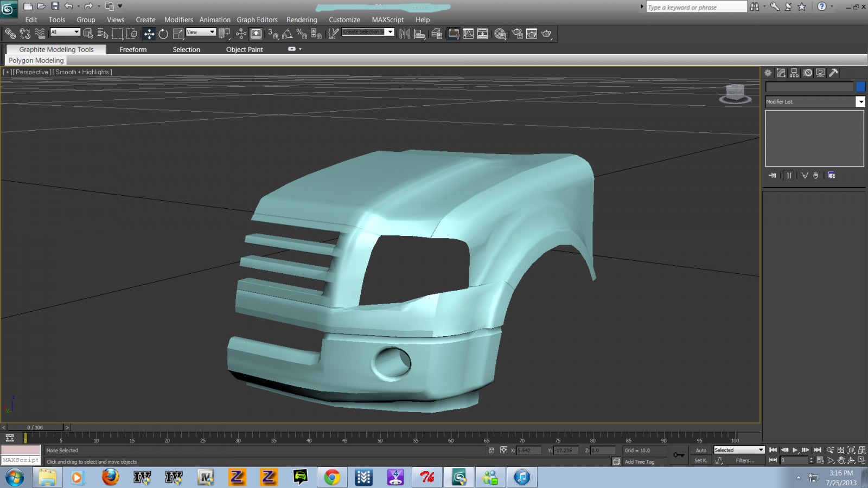The image size is (868, 488).
Task: Click the Filters... key button
Action: tap(744, 460)
